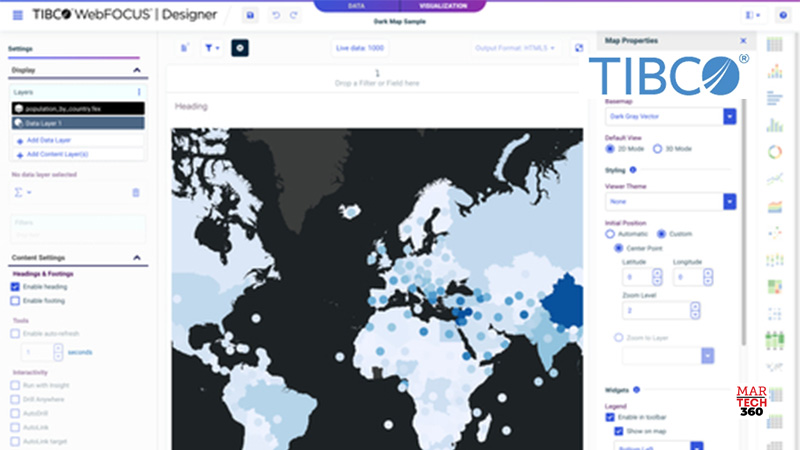This screenshot has height=450, width=800.
Task: Click the Heading text above the map
Action: pos(191,106)
